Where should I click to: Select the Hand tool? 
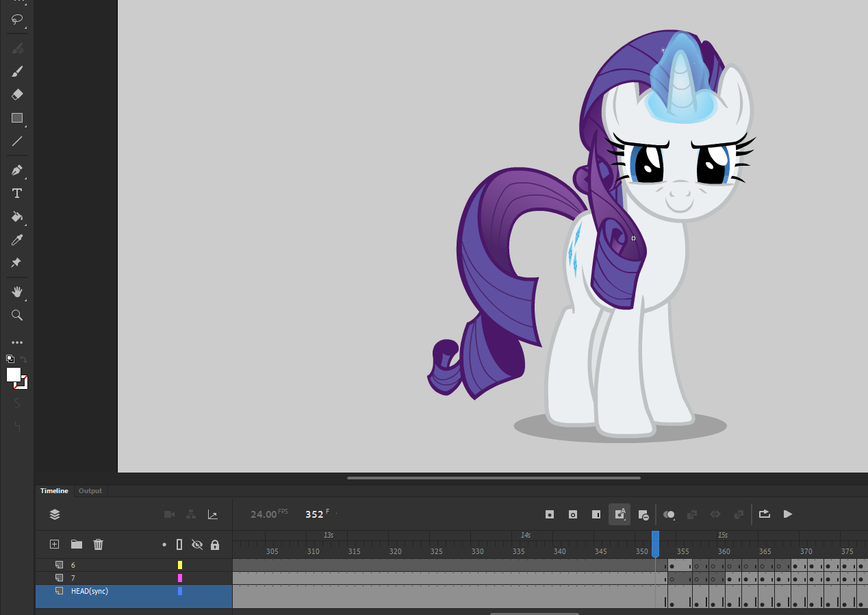[x=17, y=292]
